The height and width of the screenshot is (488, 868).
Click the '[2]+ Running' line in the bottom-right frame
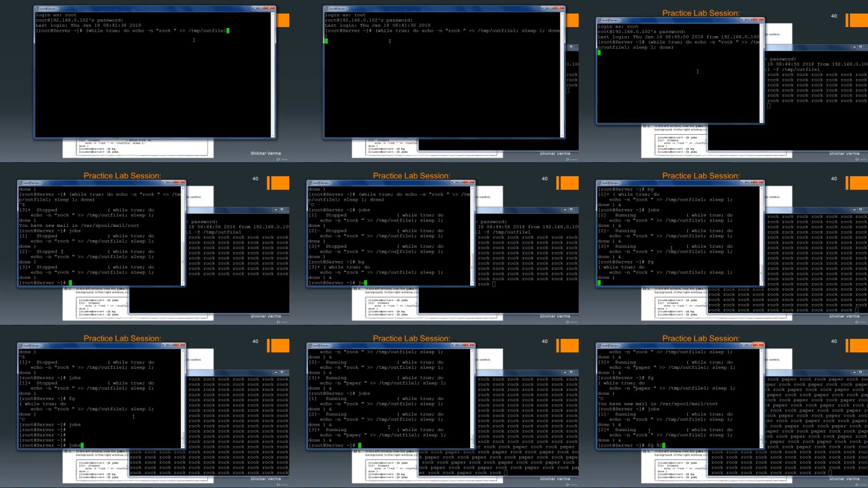665,430
